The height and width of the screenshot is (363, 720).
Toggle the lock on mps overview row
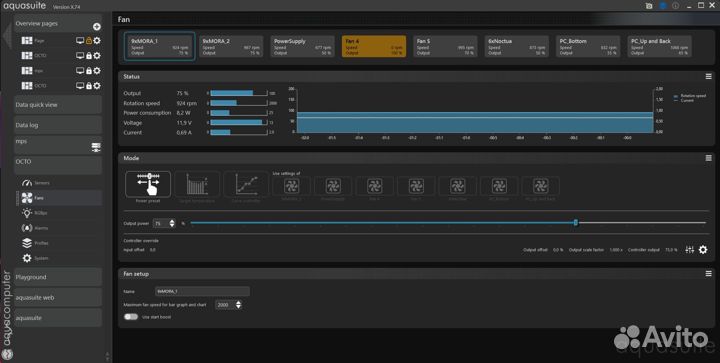[89, 71]
